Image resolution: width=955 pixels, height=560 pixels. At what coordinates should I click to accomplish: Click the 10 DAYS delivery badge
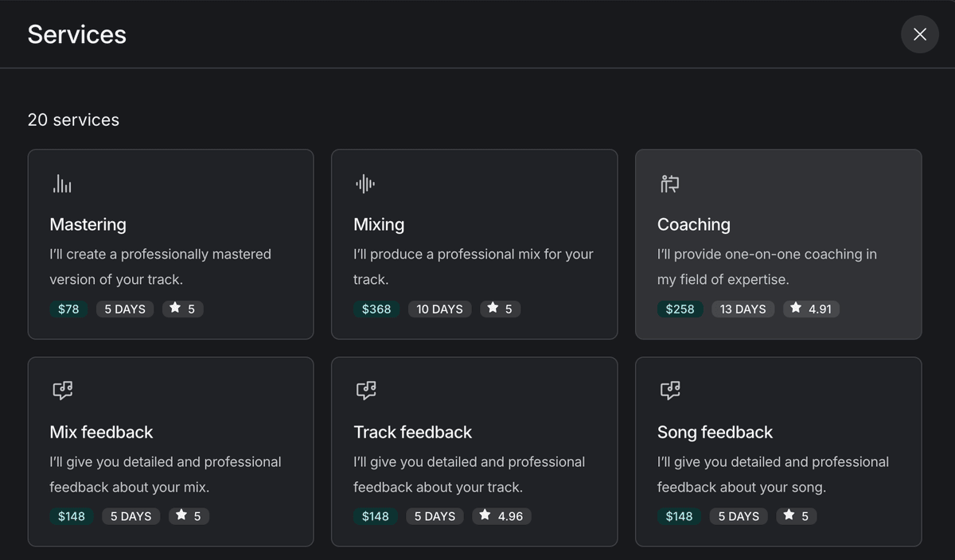tap(439, 309)
